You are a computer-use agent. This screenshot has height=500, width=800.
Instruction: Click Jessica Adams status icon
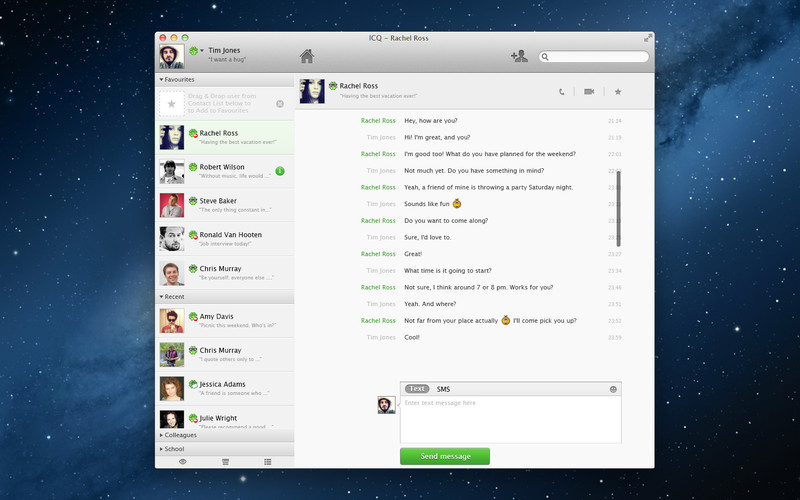(x=193, y=384)
